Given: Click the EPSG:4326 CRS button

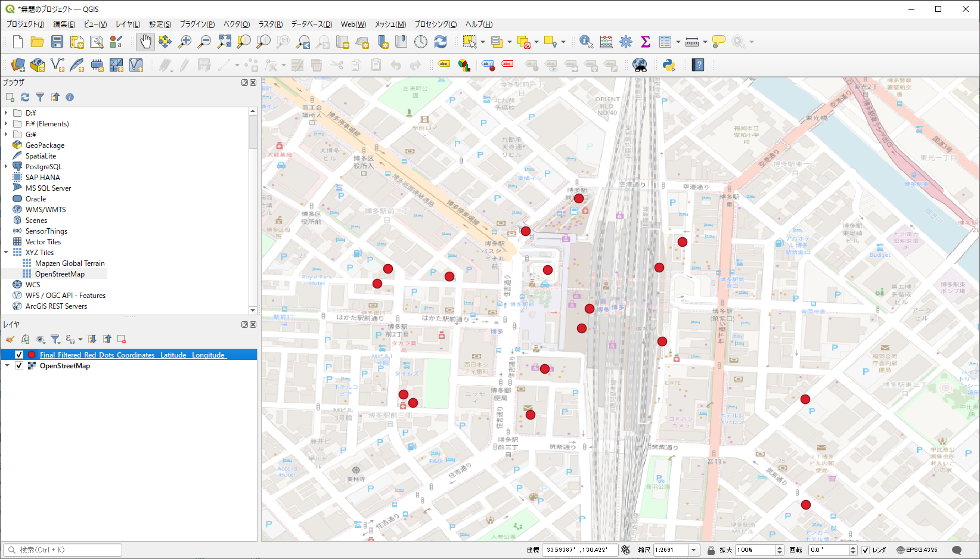Looking at the screenshot, I should [x=917, y=550].
